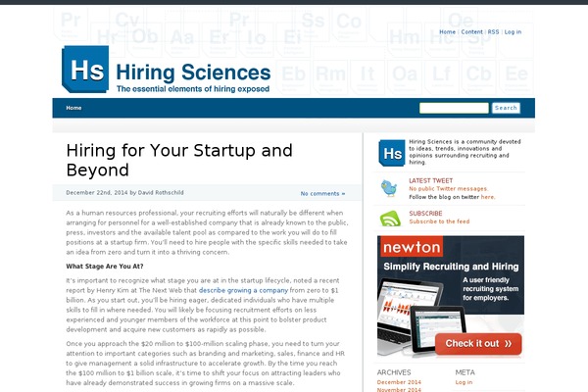Click the newton logo in the ad
The height and width of the screenshot is (392, 588).
coord(412,246)
